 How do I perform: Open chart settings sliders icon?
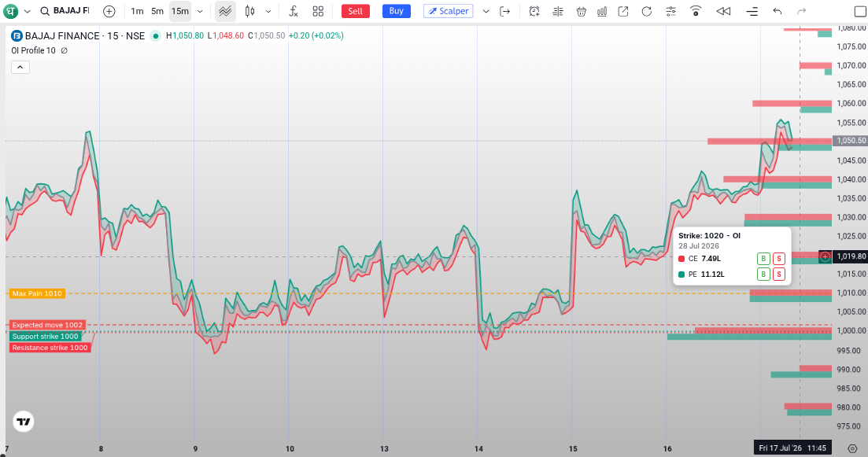pyautogui.click(x=671, y=11)
